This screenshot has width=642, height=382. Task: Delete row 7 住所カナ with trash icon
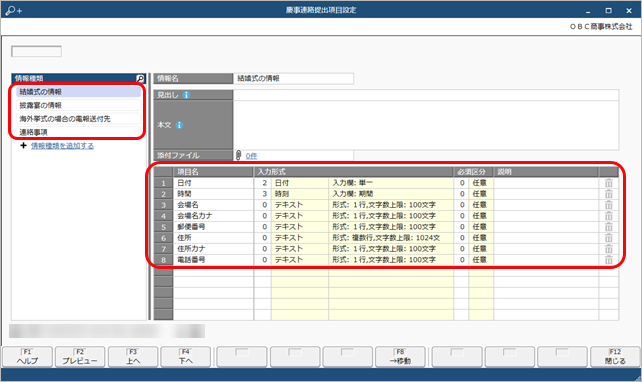[x=608, y=249]
